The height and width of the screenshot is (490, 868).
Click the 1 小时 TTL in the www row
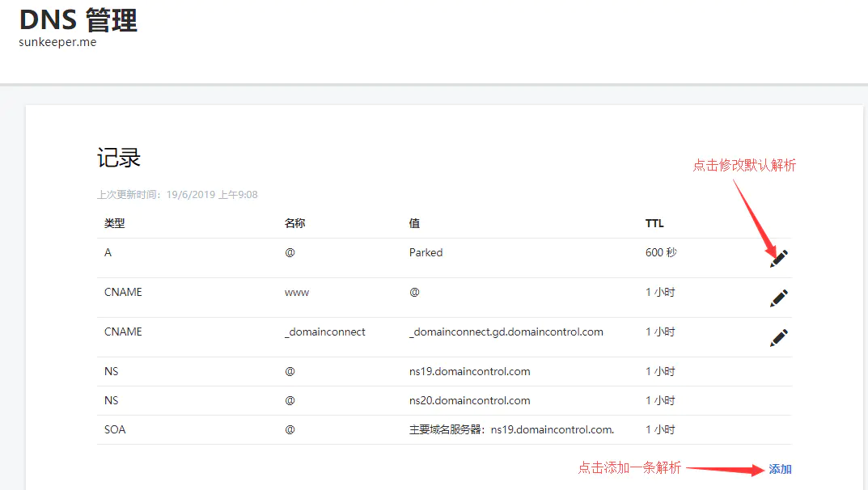pos(660,292)
